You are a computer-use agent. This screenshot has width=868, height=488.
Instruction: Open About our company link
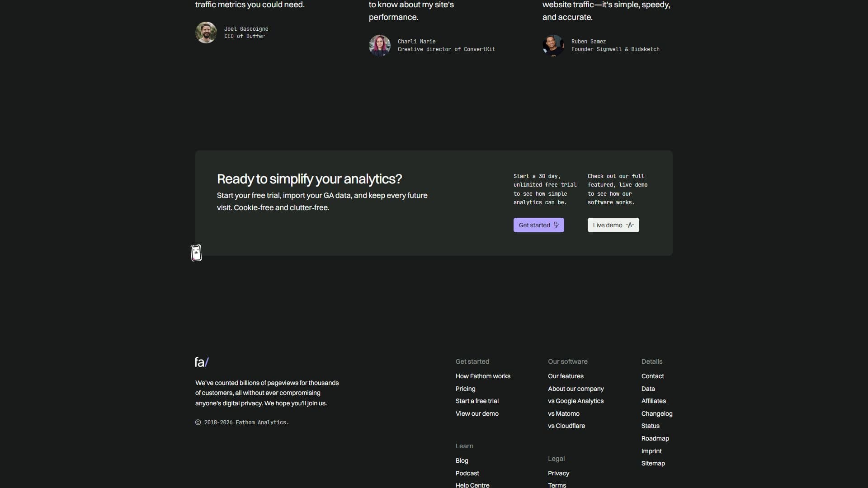pyautogui.click(x=576, y=389)
